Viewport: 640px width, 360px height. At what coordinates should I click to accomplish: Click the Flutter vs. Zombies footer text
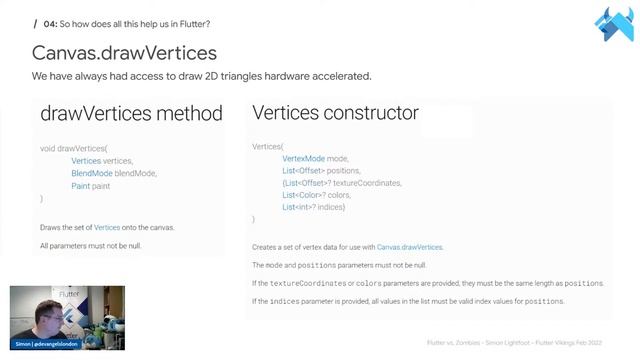[x=514, y=342]
